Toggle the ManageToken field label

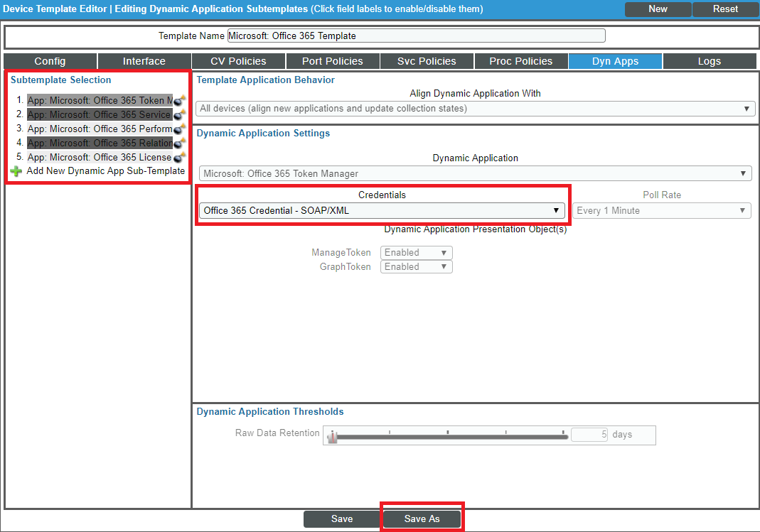coord(341,253)
